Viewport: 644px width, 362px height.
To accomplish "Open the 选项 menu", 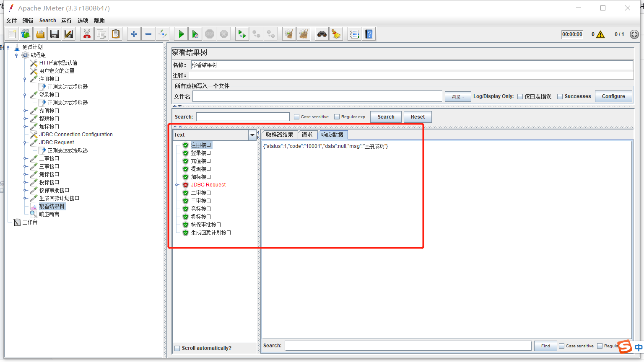I will (x=83, y=21).
